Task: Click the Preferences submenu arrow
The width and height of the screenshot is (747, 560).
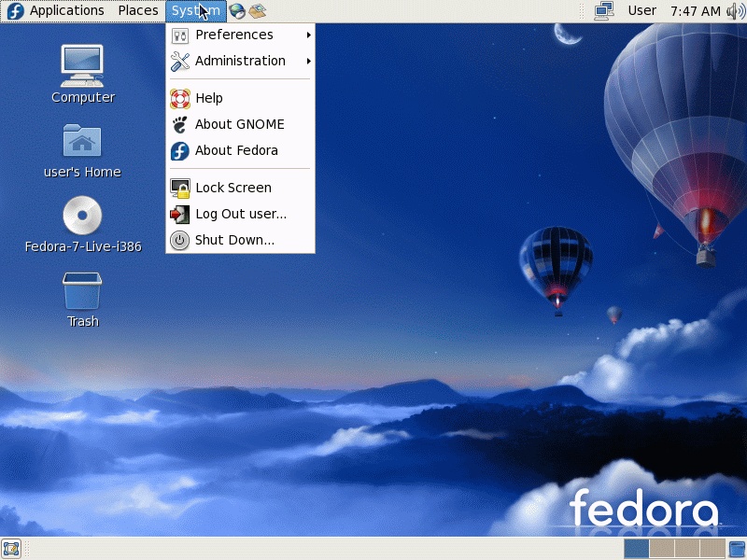Action: click(x=309, y=35)
